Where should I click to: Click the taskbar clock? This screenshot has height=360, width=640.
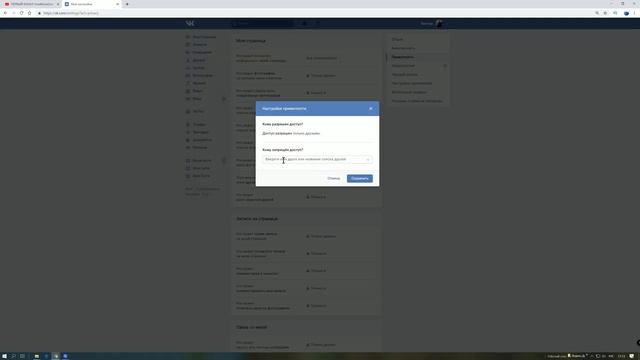click(x=622, y=356)
